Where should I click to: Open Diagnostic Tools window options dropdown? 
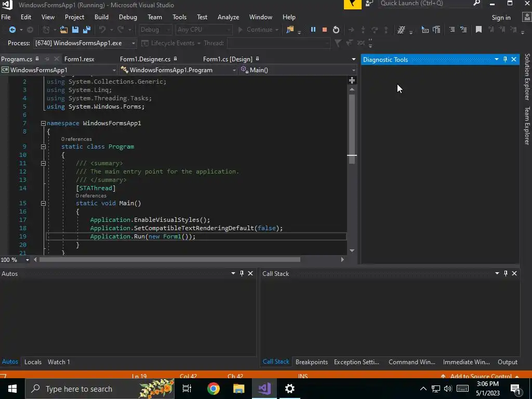tap(496, 59)
